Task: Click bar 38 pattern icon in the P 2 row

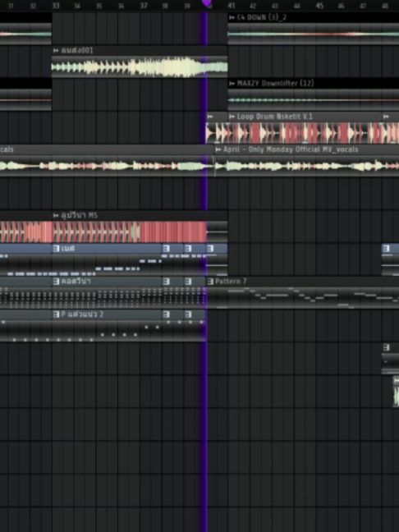Action: pyautogui.click(x=166, y=314)
